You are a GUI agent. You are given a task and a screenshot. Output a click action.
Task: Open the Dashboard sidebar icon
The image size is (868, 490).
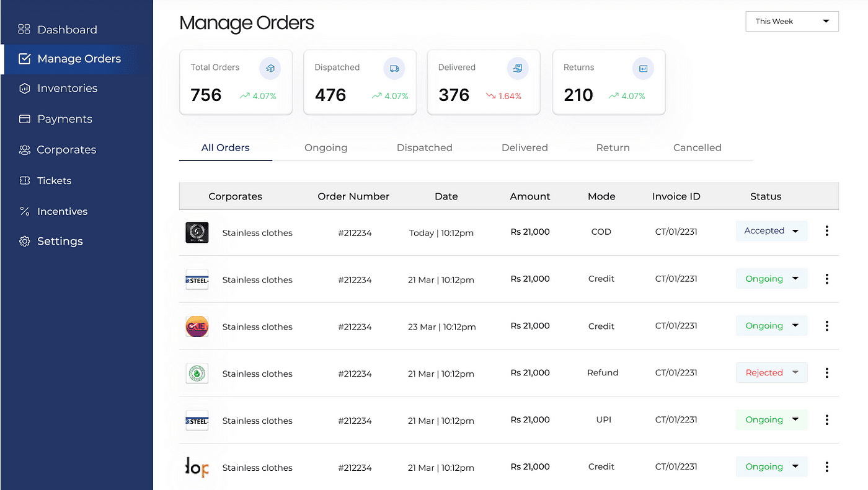pos(24,28)
